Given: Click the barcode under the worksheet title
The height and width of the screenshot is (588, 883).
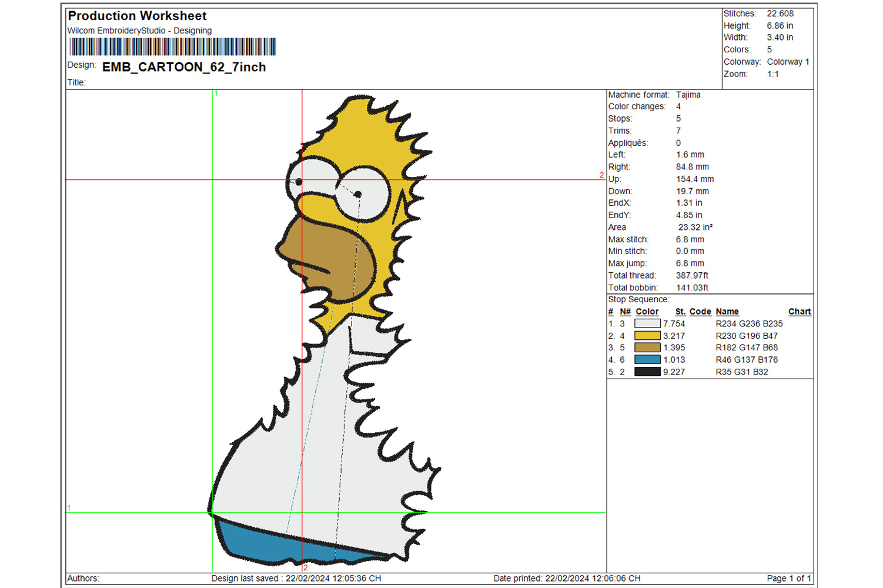Looking at the screenshot, I should [173, 46].
